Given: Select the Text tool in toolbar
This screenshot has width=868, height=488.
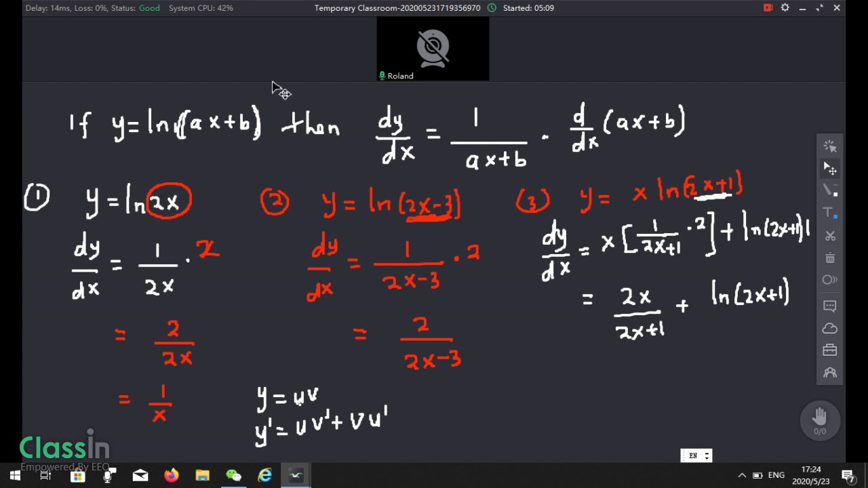Looking at the screenshot, I should (830, 213).
